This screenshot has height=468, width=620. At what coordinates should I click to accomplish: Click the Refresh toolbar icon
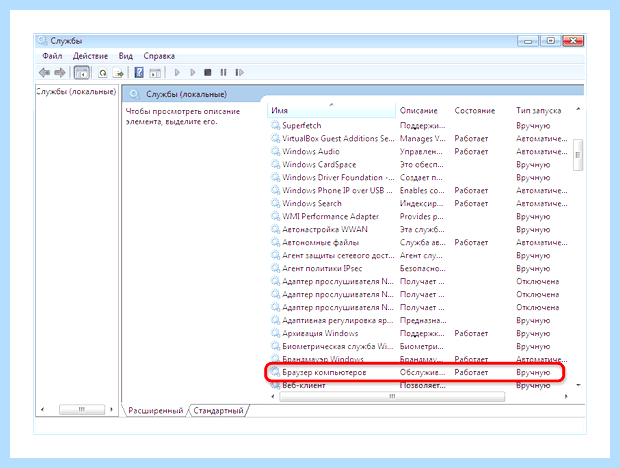[x=103, y=73]
